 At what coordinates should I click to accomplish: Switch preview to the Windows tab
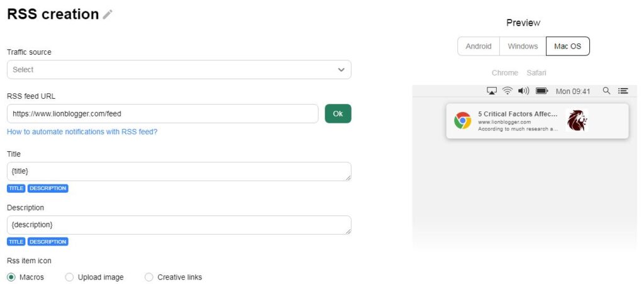coord(523,47)
